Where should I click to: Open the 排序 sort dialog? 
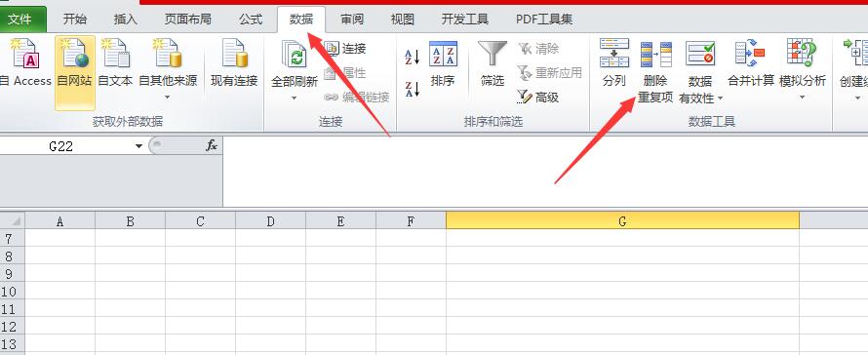point(443,63)
